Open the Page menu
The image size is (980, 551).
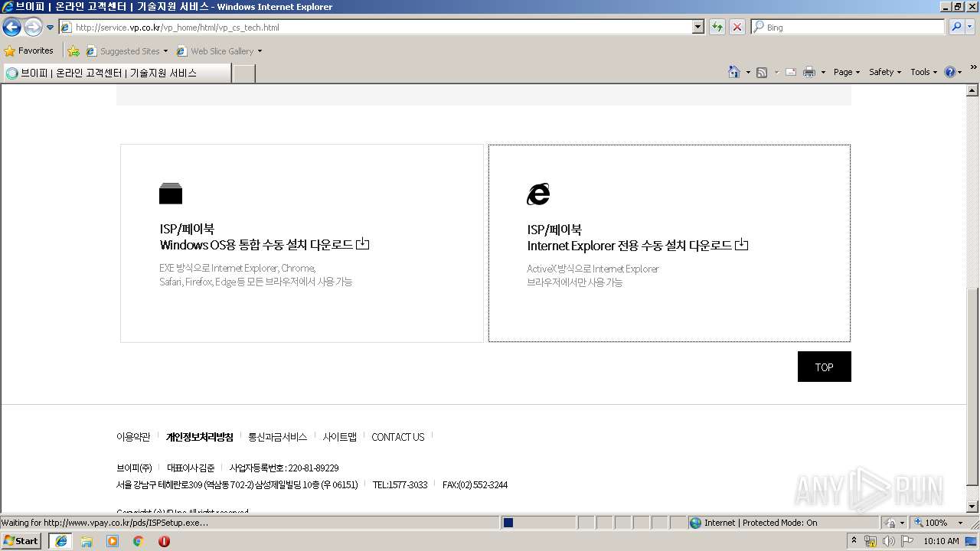tap(847, 72)
